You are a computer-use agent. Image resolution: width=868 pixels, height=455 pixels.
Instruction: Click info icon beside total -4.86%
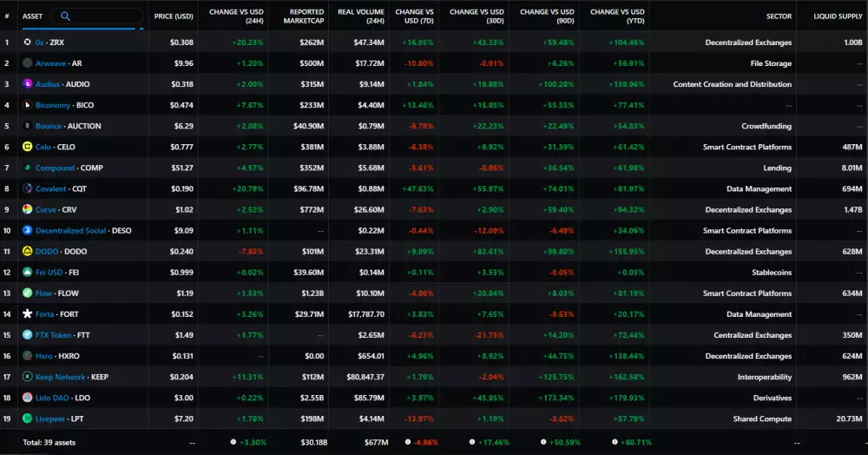(407, 442)
